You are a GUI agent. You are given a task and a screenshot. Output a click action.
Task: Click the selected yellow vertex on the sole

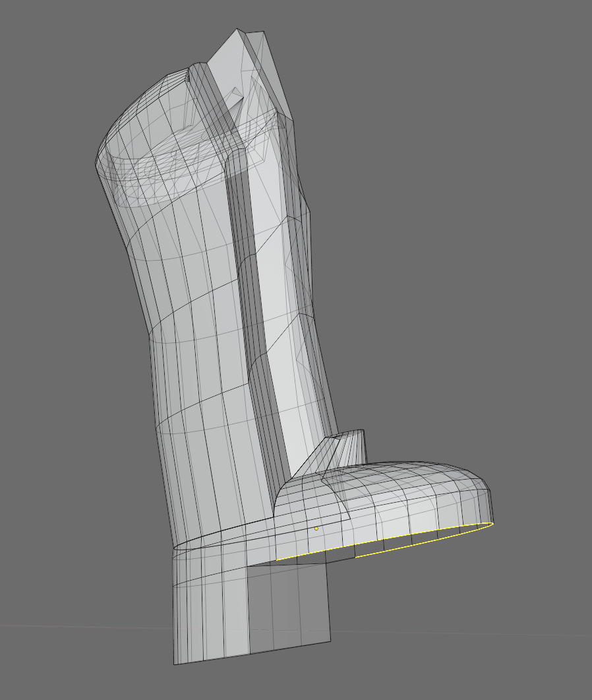318,528
